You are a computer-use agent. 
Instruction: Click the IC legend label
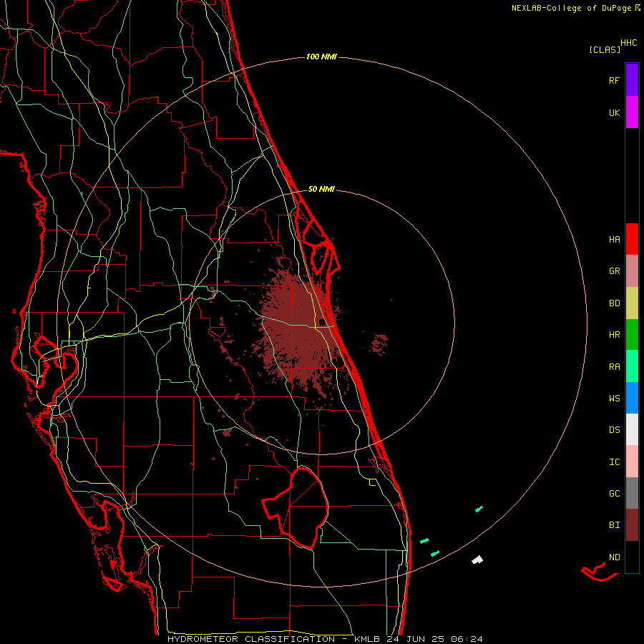point(614,462)
